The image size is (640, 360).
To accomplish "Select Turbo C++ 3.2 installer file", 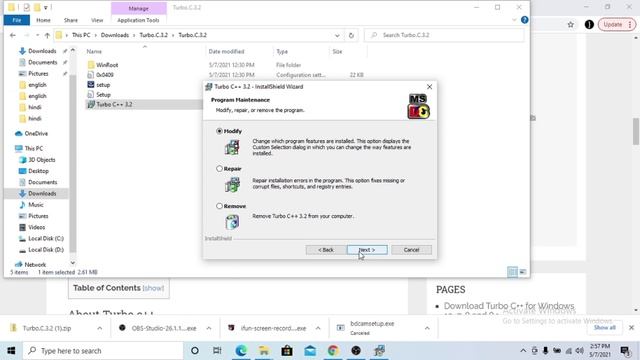I will tap(114, 104).
